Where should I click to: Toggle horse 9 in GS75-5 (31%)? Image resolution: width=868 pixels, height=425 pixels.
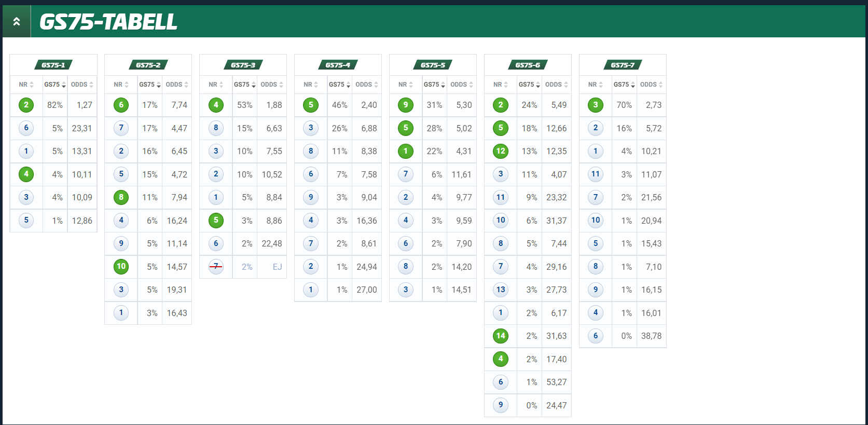pos(406,105)
